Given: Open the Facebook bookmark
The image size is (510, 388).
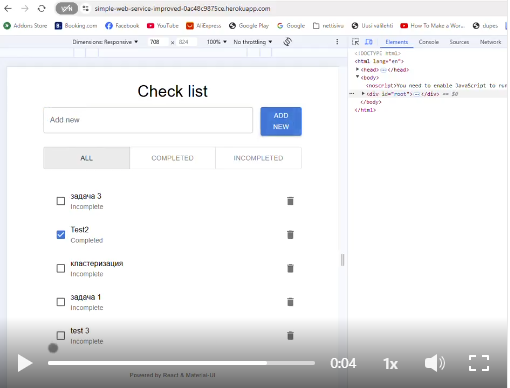Looking at the screenshot, I should tap(122, 26).
